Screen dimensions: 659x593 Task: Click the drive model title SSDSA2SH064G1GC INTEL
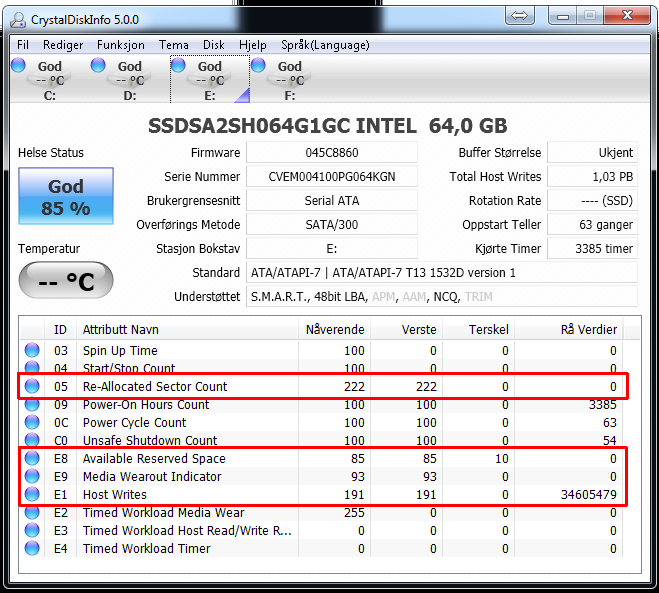pyautogui.click(x=282, y=126)
